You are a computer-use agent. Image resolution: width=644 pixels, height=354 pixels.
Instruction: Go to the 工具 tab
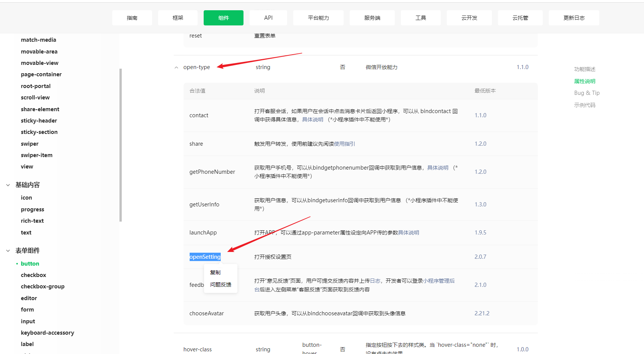(x=421, y=18)
